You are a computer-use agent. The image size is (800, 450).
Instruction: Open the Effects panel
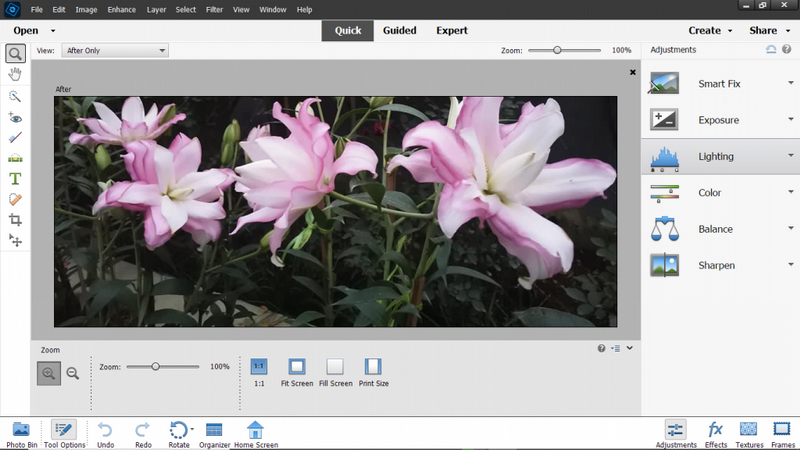pos(716,434)
